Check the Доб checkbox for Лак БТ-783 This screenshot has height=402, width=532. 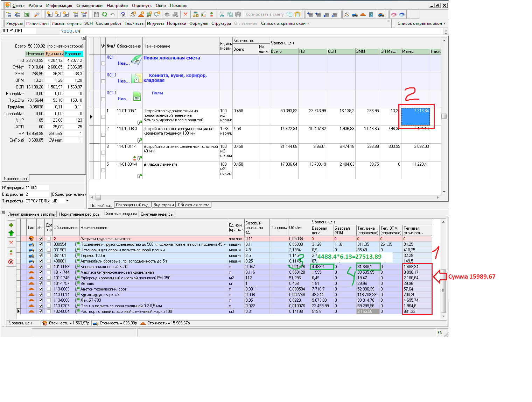49,300
